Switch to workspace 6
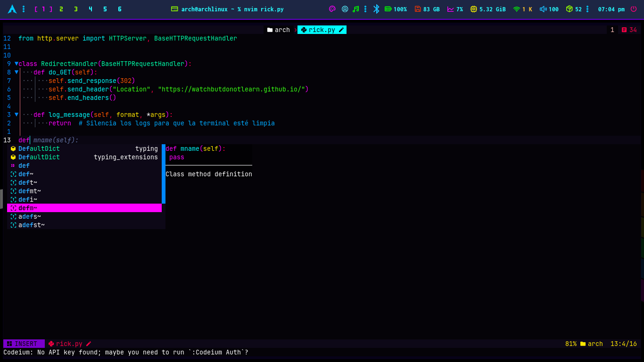 coord(120,9)
